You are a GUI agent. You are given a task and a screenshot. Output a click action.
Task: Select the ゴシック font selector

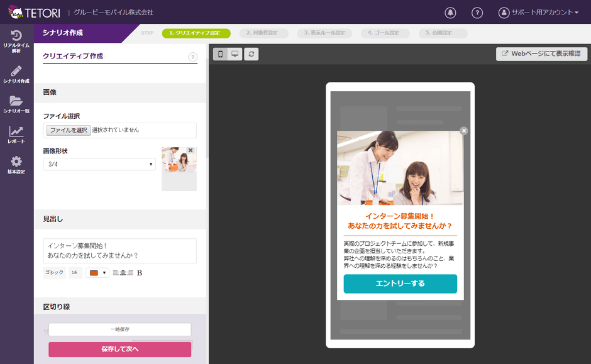coord(54,273)
